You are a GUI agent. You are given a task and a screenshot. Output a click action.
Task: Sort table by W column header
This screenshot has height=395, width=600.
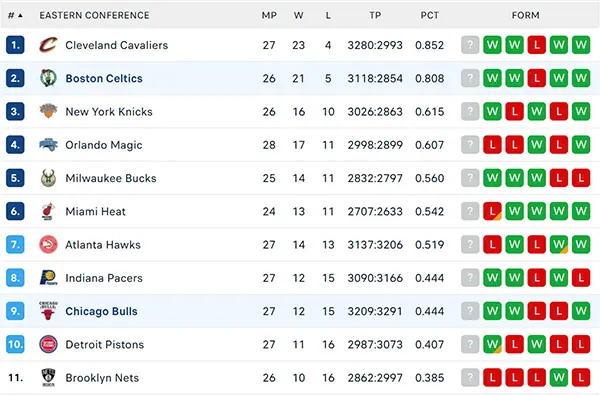pyautogui.click(x=298, y=15)
